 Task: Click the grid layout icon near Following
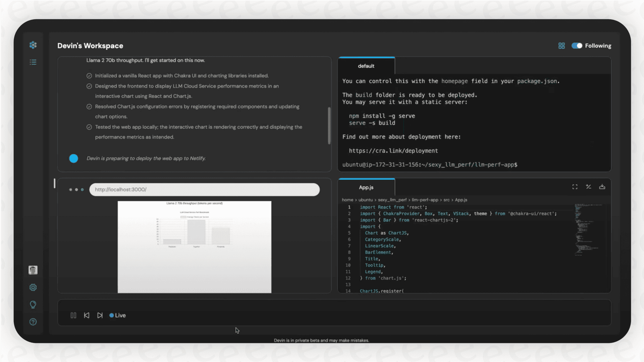point(562,45)
